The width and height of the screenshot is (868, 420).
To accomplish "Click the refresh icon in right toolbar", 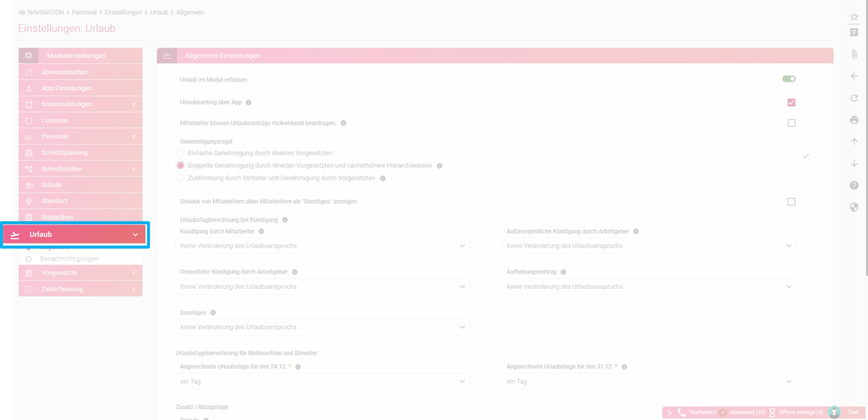I will click(854, 98).
